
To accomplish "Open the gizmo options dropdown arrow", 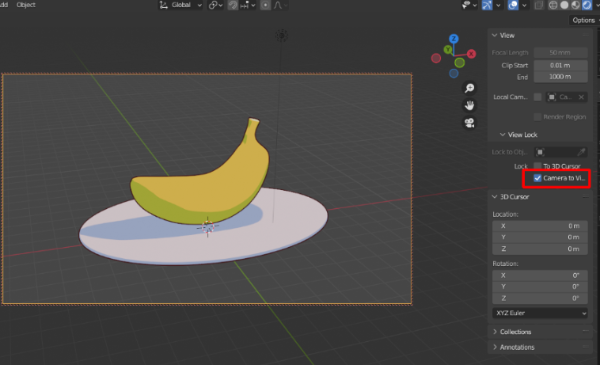I will [x=498, y=5].
